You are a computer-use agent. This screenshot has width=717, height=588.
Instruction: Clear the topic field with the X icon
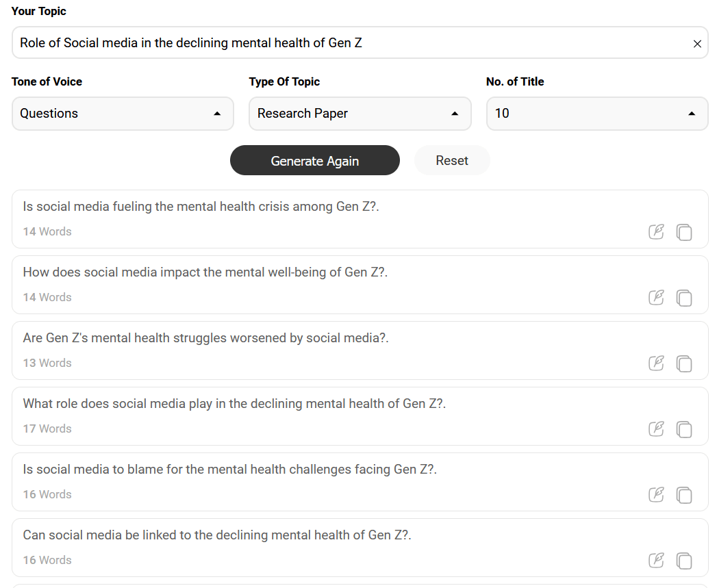coord(697,44)
